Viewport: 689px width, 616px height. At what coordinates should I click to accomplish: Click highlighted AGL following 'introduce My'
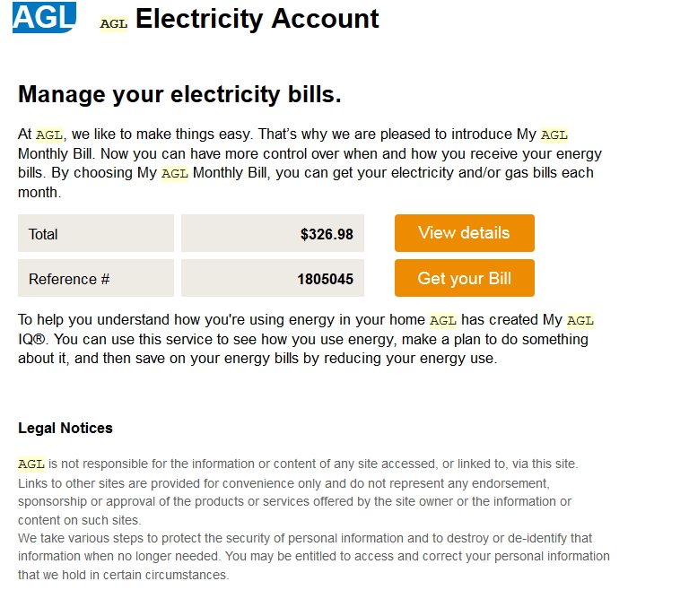click(554, 135)
